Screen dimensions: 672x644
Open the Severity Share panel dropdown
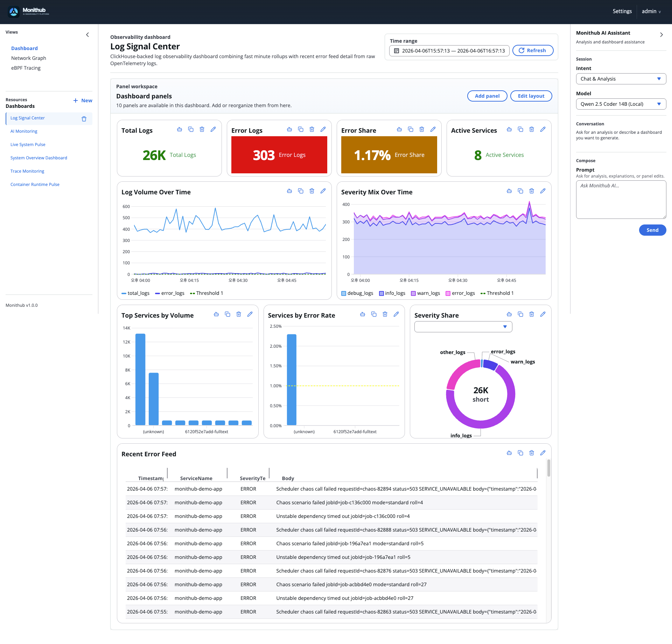pyautogui.click(x=463, y=326)
